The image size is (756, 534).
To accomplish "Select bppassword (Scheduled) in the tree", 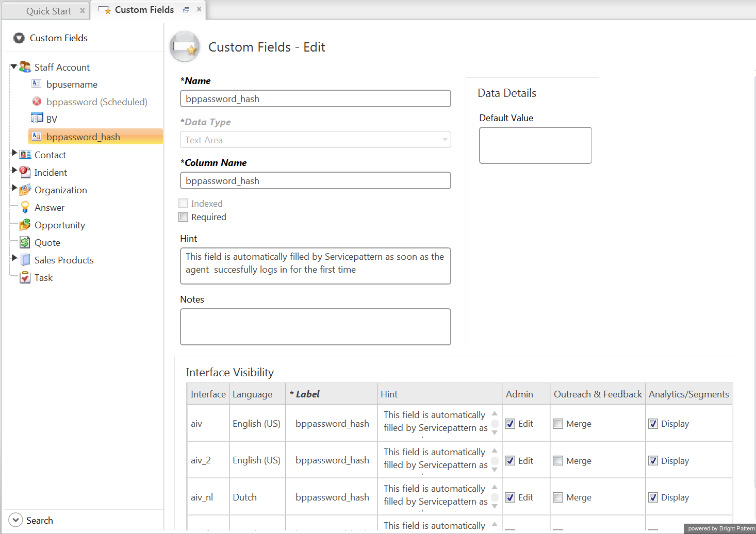I will coord(97,102).
